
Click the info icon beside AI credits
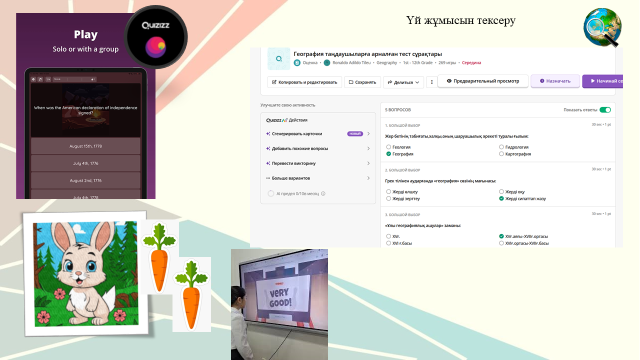coord(323,193)
